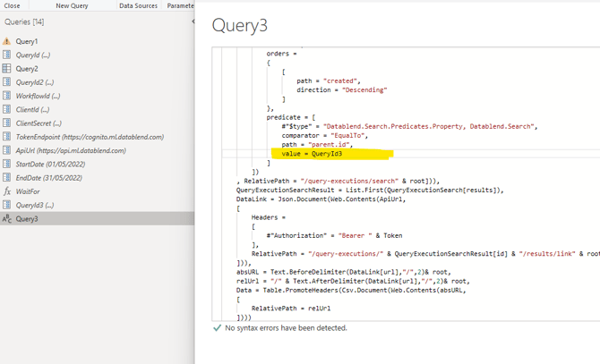Click the direction = "Descending" line
600x364 pixels.
coord(342,89)
